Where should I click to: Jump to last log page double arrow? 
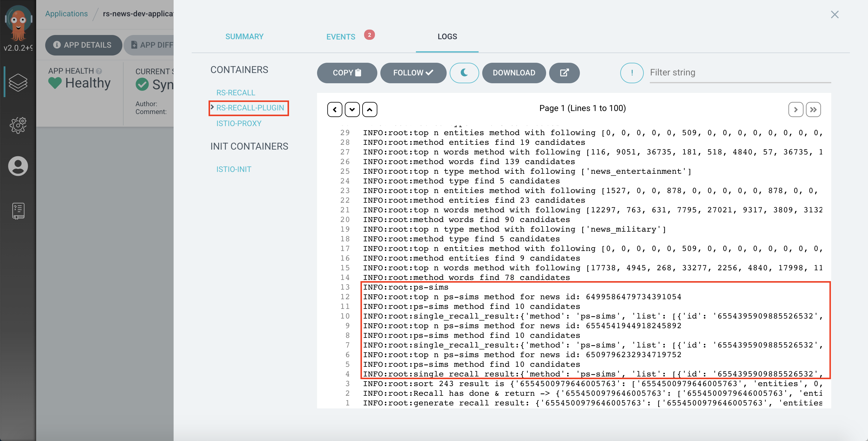click(x=813, y=109)
